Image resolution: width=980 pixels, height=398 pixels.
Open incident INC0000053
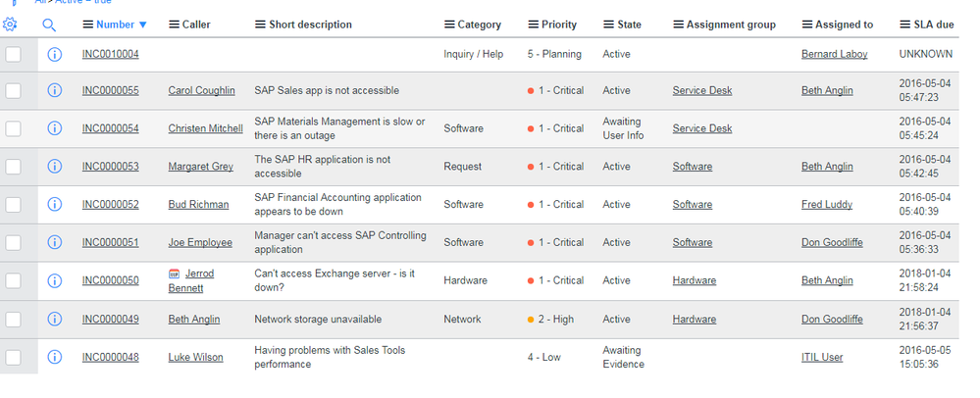coord(111,167)
